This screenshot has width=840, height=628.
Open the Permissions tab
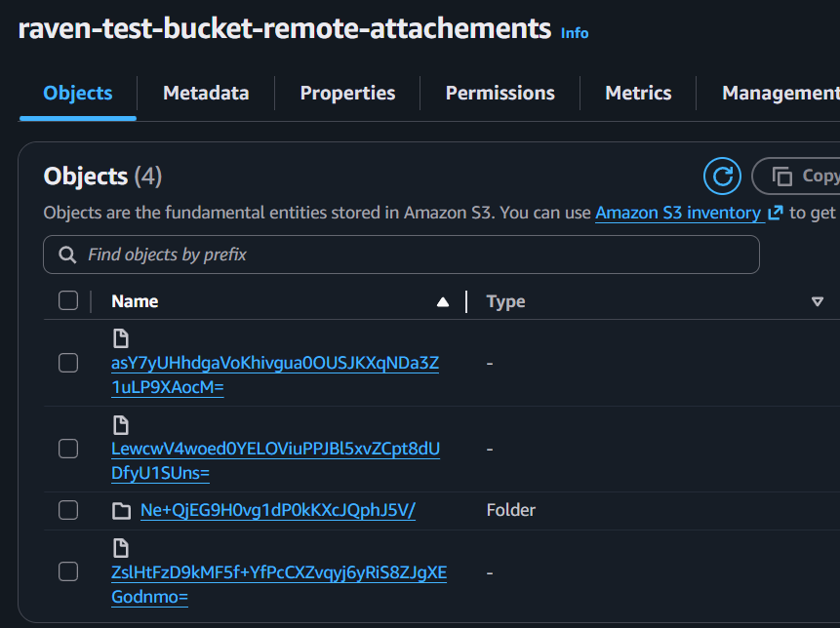click(500, 93)
